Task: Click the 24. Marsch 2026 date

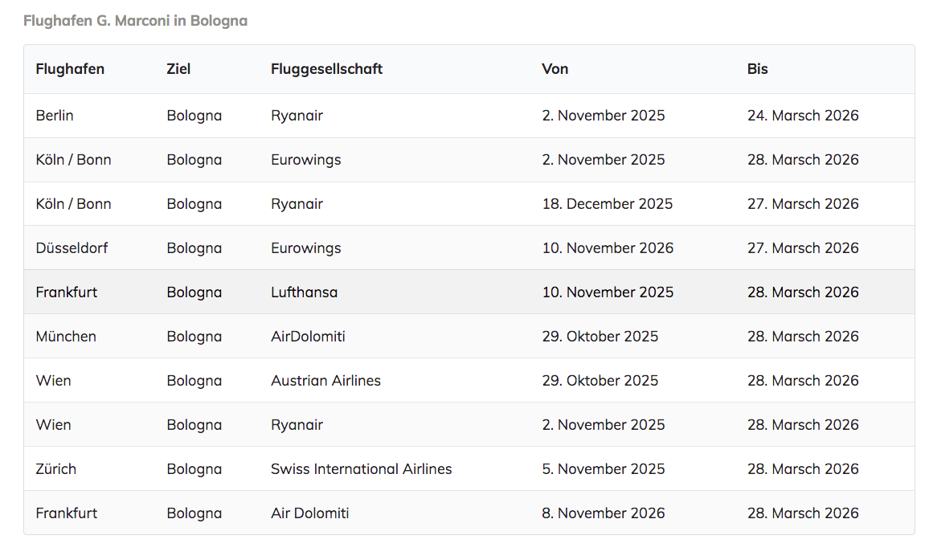Action: pyautogui.click(x=802, y=116)
